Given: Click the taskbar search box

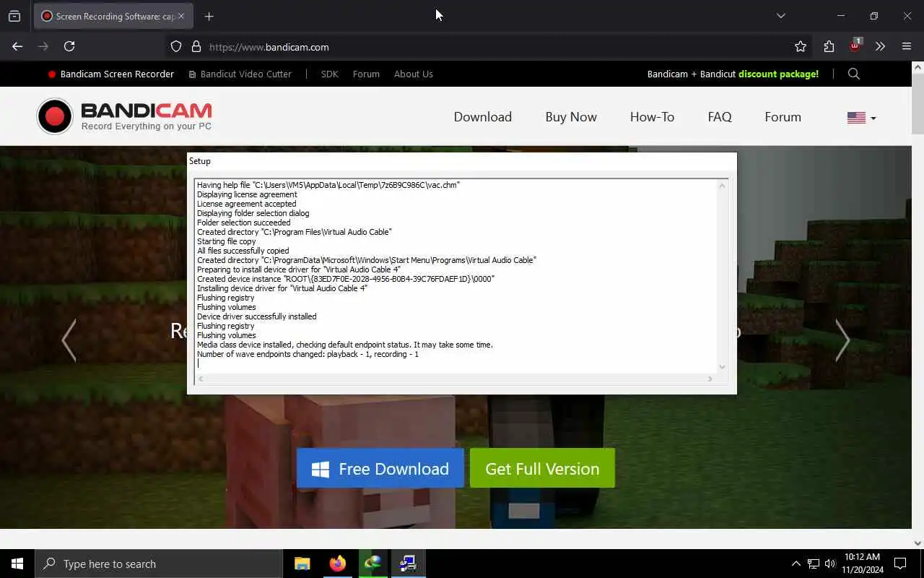Looking at the screenshot, I should point(159,564).
